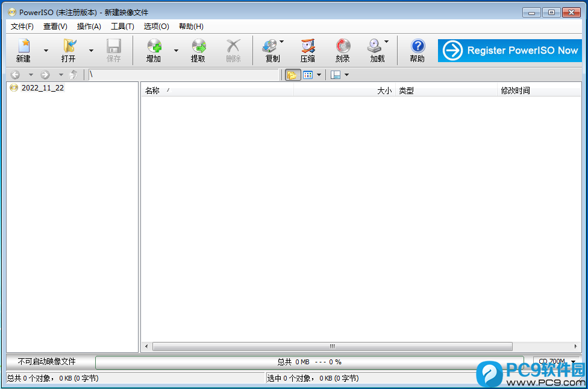Click status text 选中 0 个对象
588x389 pixels.
point(312,378)
